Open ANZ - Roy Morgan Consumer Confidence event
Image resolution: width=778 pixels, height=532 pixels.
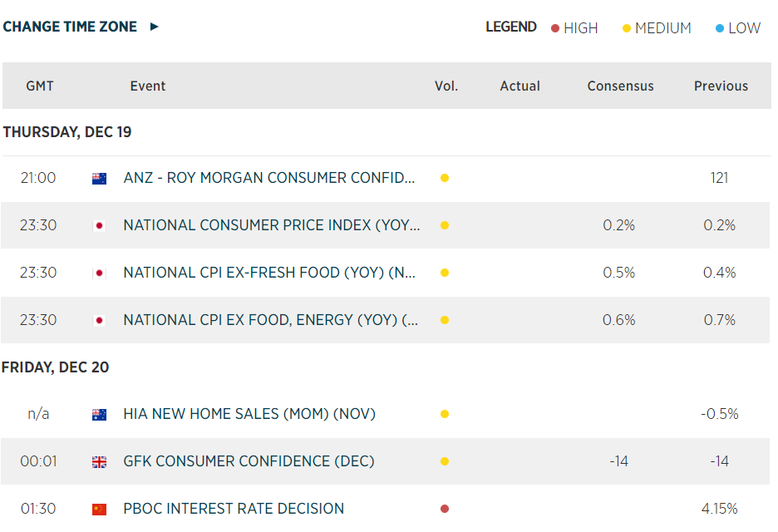268,178
